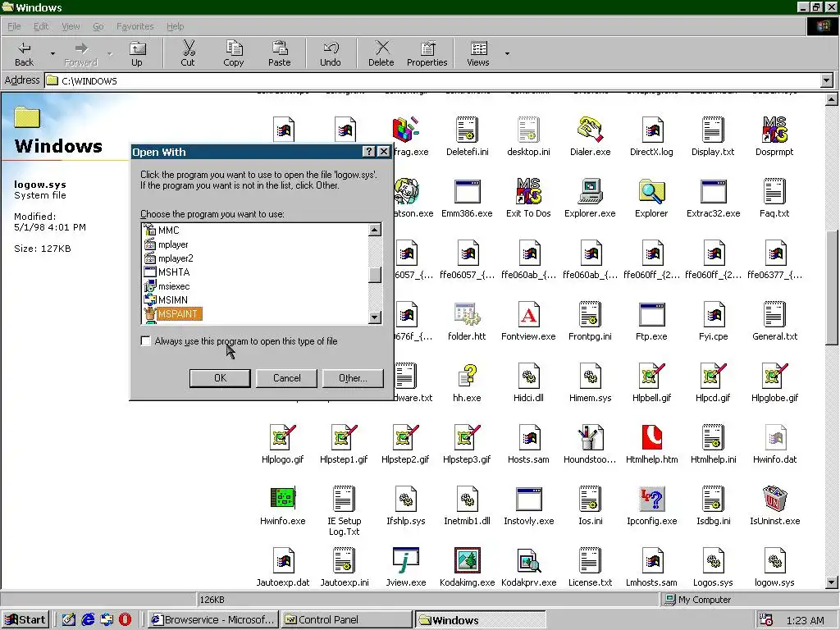Click the Back toolbar button

[24, 53]
